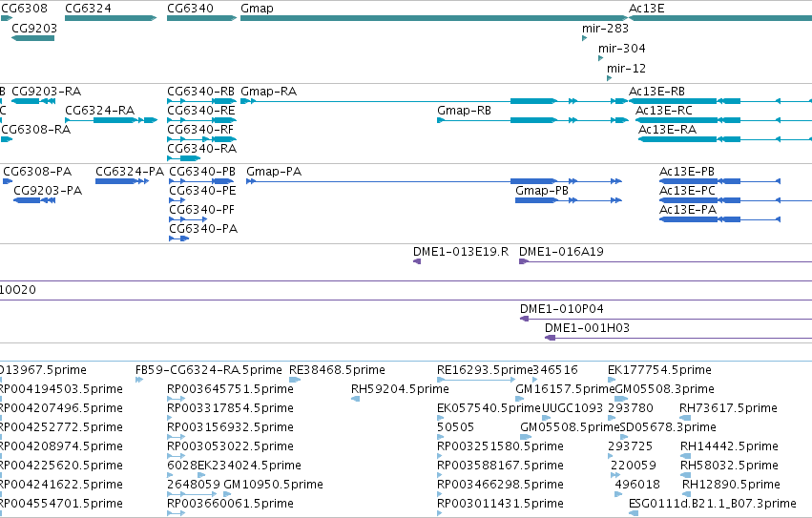Select the Gmap-RB transcript label
Viewport: 812px width, 518px height.
464,111
